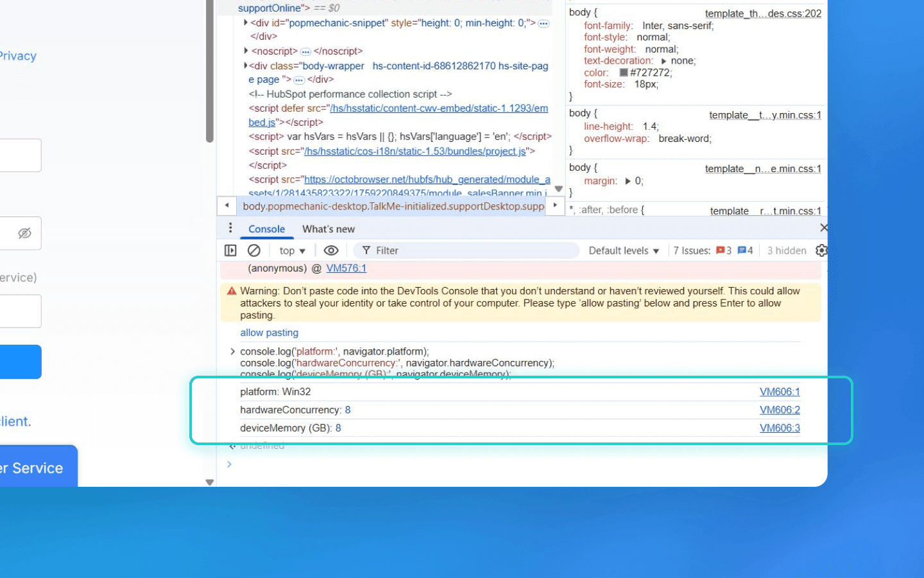Open the top JavaScript context dropdown
Viewport: 924px width, 578px height.
(292, 250)
